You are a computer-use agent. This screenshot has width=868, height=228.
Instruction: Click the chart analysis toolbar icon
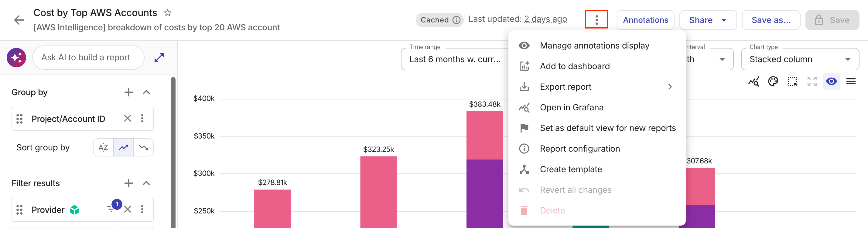point(754,81)
